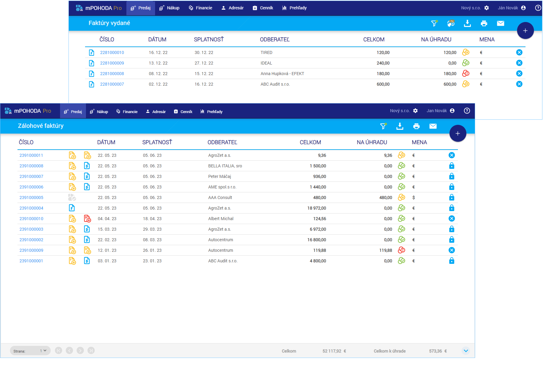
Task: Click download icon in Zálohové faktúry toolbar
Action: 400,126
